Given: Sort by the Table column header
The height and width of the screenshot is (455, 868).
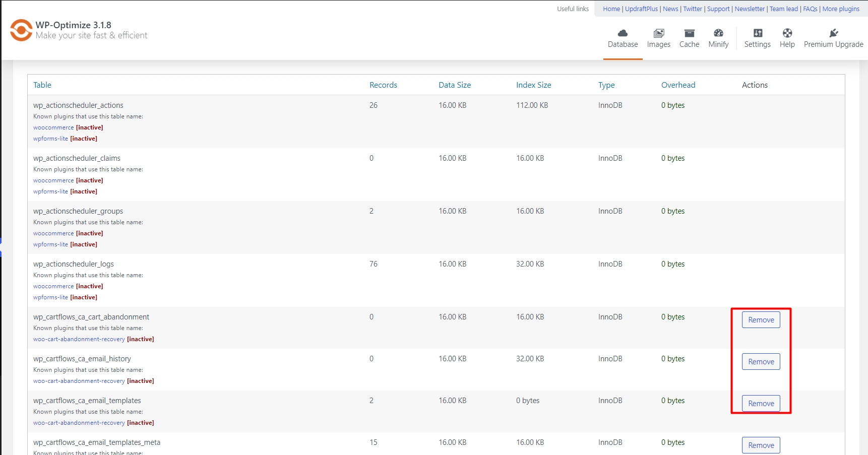Looking at the screenshot, I should pos(42,85).
